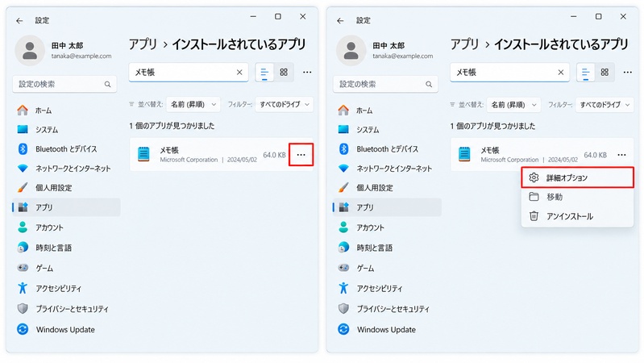Image resolution: width=644 pixels, height=363 pixels.
Task: Click search magnifier in left window sidebar
Action: click(108, 84)
